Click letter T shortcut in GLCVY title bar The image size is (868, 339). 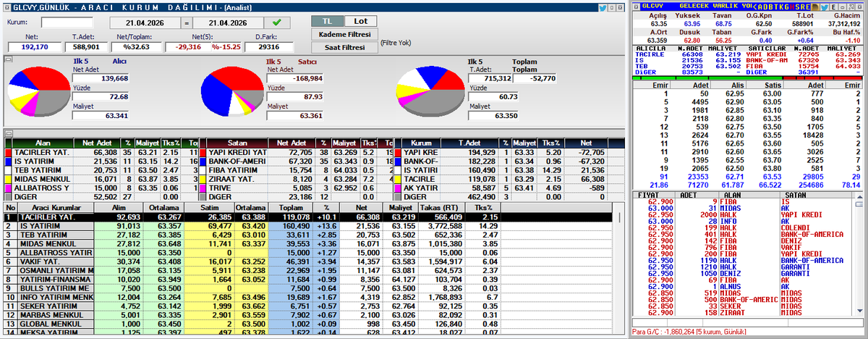[x=776, y=7]
